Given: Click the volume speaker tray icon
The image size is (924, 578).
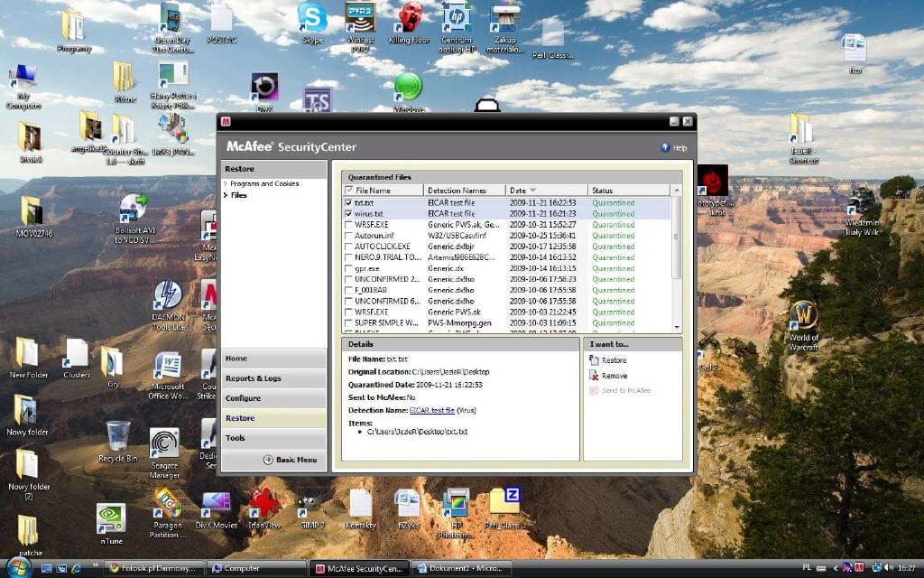Looking at the screenshot, I should coord(889,568).
